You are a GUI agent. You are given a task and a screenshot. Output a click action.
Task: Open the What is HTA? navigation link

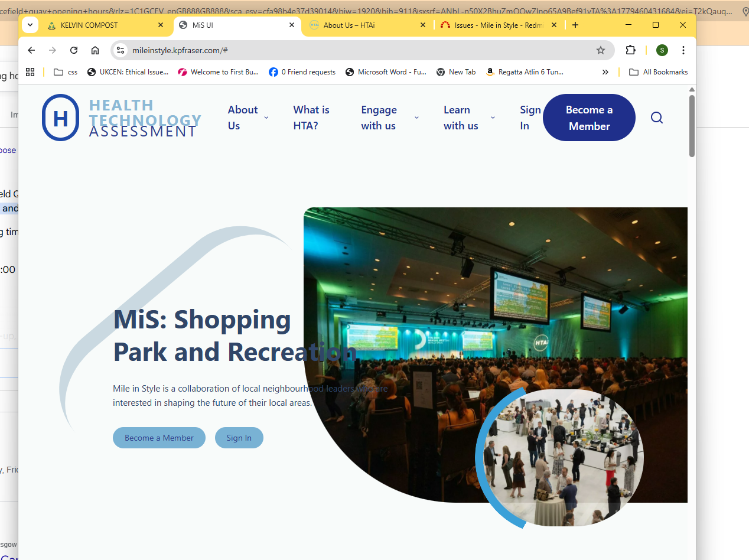[x=311, y=118]
